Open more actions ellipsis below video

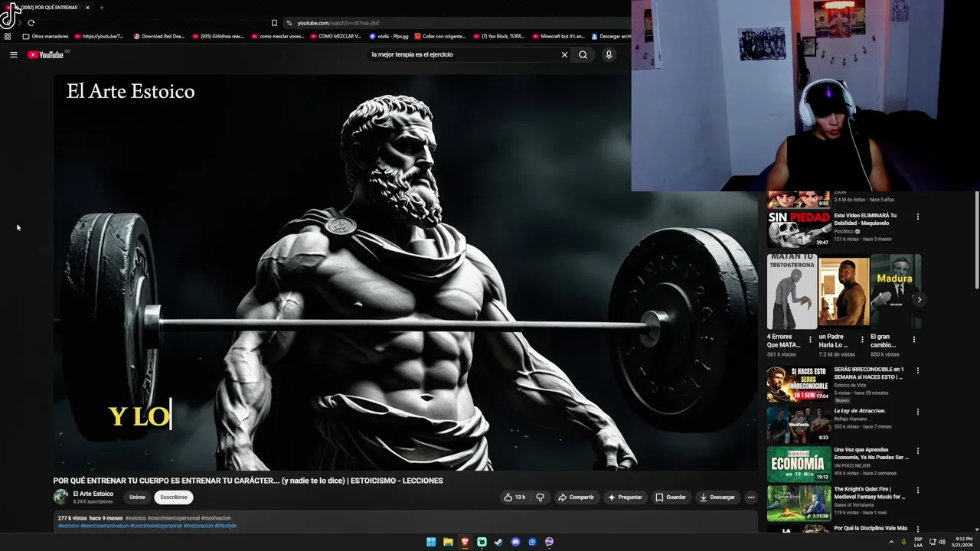click(x=750, y=497)
